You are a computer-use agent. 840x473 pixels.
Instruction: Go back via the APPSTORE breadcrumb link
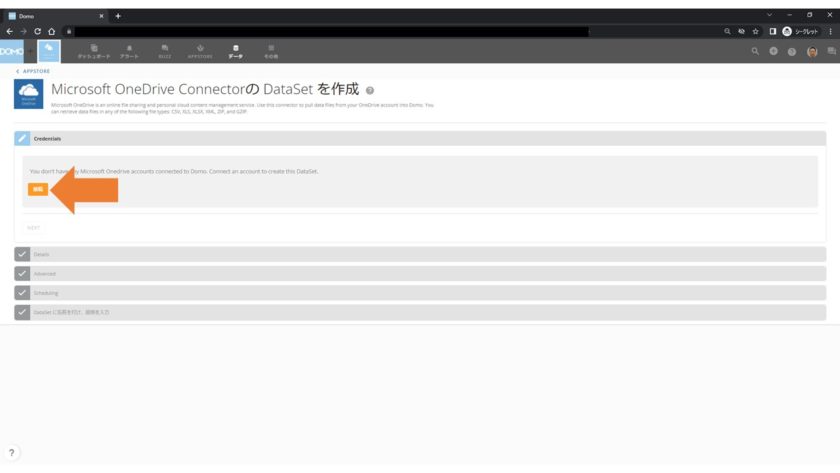click(33, 71)
